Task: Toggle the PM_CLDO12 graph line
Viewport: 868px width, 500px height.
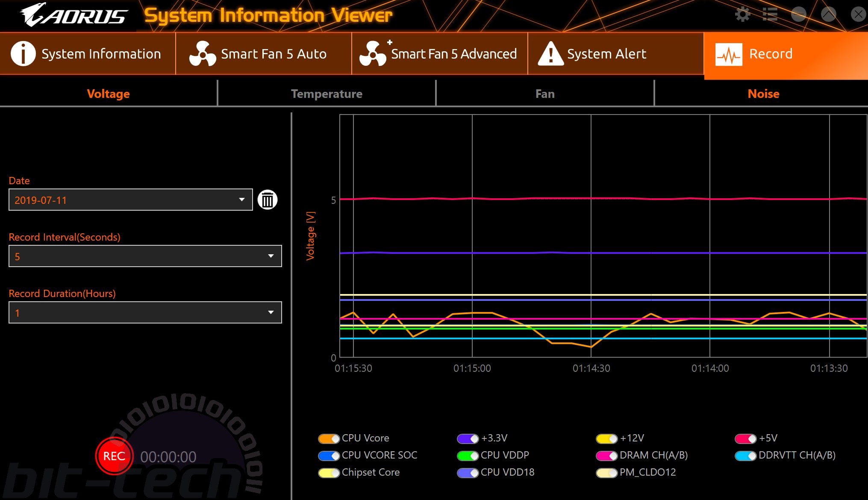Action: (x=607, y=473)
